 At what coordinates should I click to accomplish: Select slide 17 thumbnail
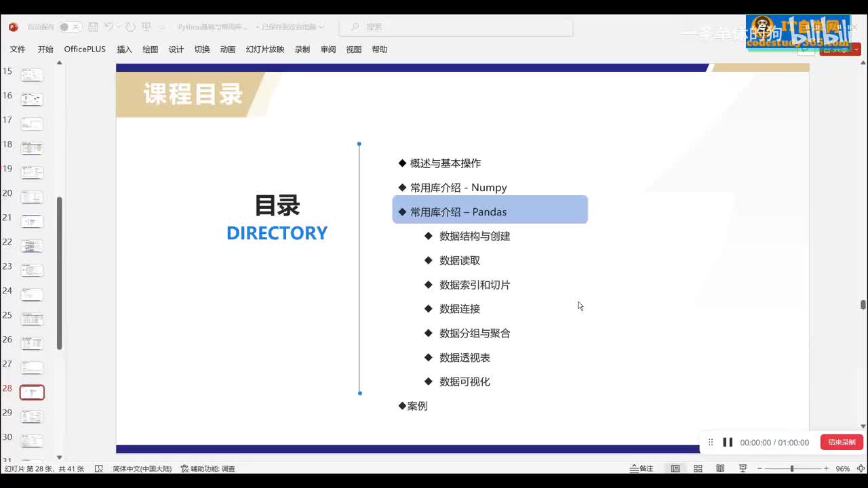pos(32,124)
